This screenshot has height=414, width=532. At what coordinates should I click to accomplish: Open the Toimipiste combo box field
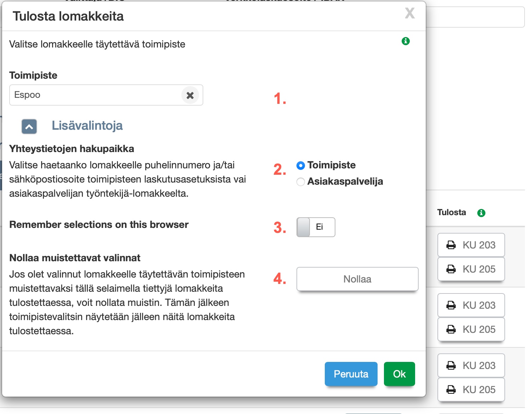(96, 95)
